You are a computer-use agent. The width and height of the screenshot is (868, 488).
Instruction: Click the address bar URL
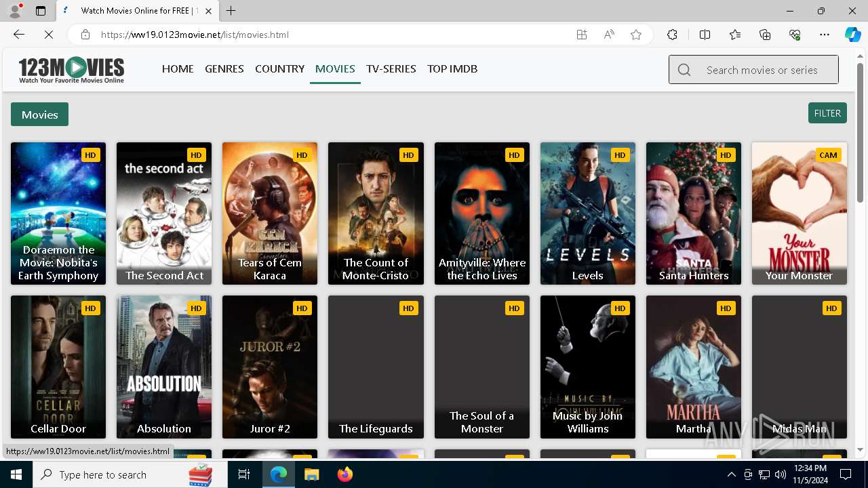[195, 35]
